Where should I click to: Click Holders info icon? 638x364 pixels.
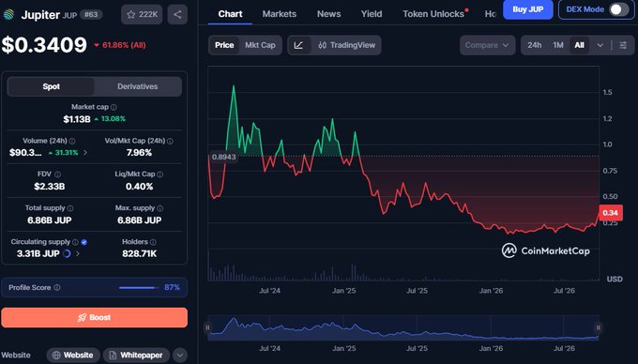[x=153, y=242]
